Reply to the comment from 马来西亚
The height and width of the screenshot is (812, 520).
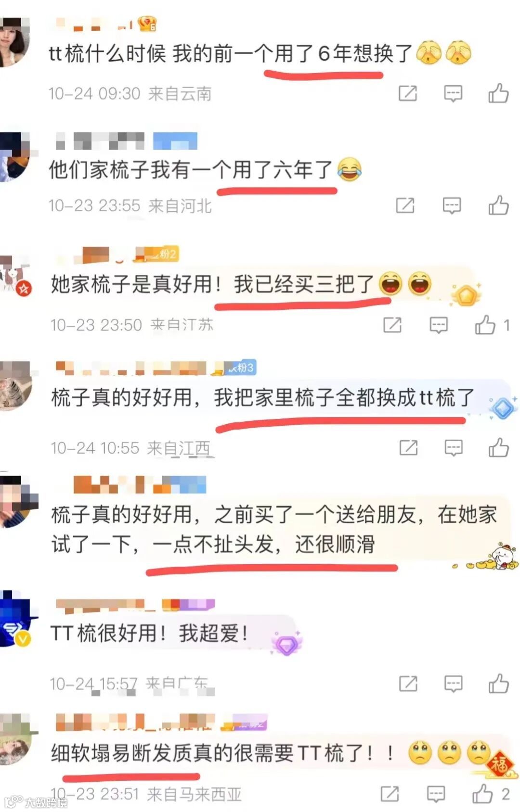[436, 794]
